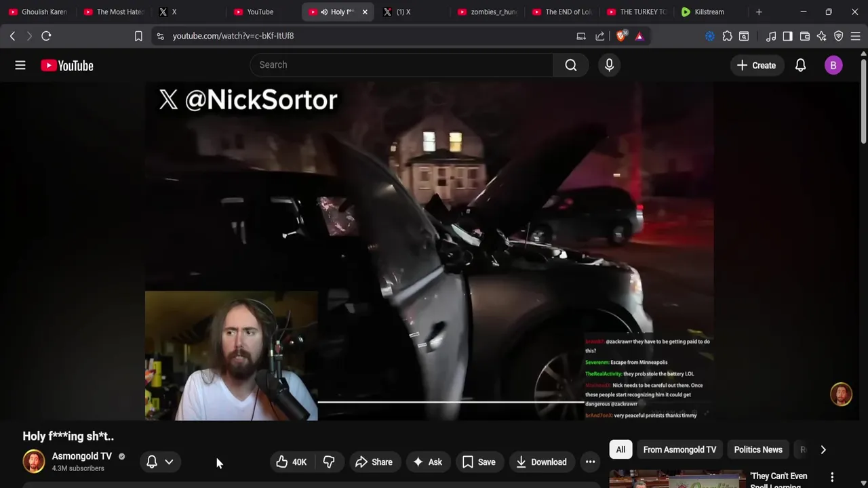Reload the page
This screenshot has height=488, width=868.
coord(46,36)
